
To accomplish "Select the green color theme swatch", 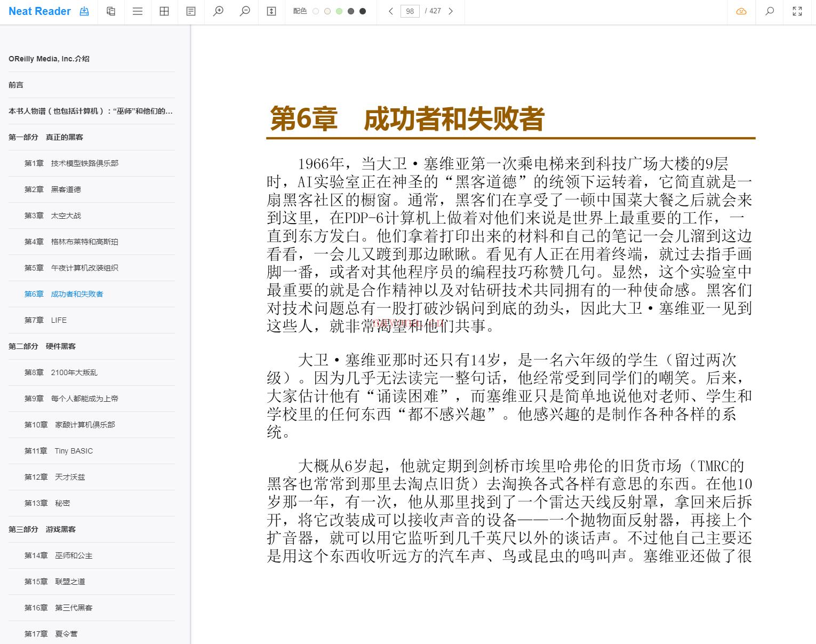I will pos(339,11).
